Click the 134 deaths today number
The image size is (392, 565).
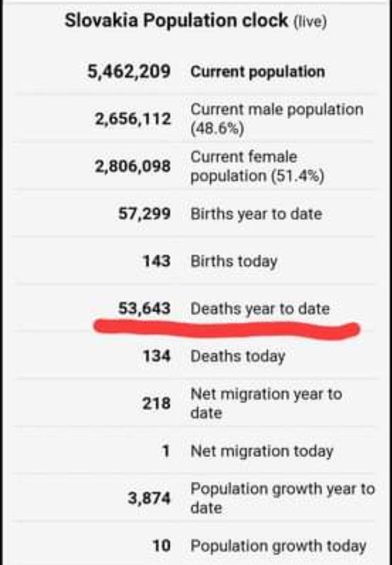pyautogui.click(x=156, y=356)
